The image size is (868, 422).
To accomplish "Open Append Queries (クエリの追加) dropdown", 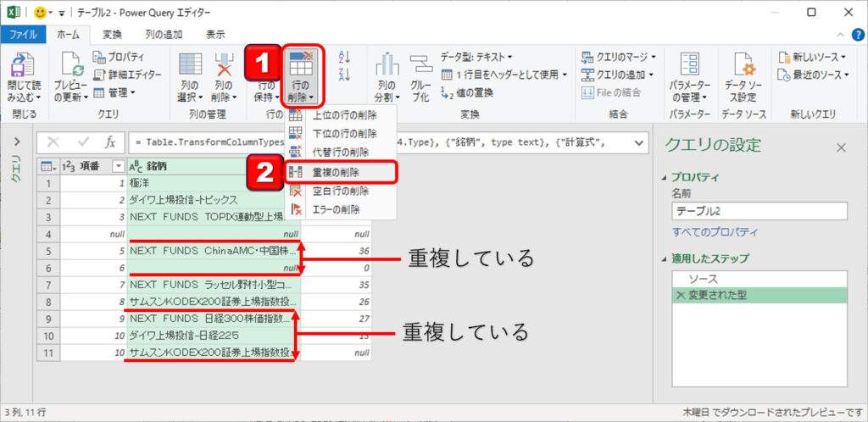I will click(617, 74).
